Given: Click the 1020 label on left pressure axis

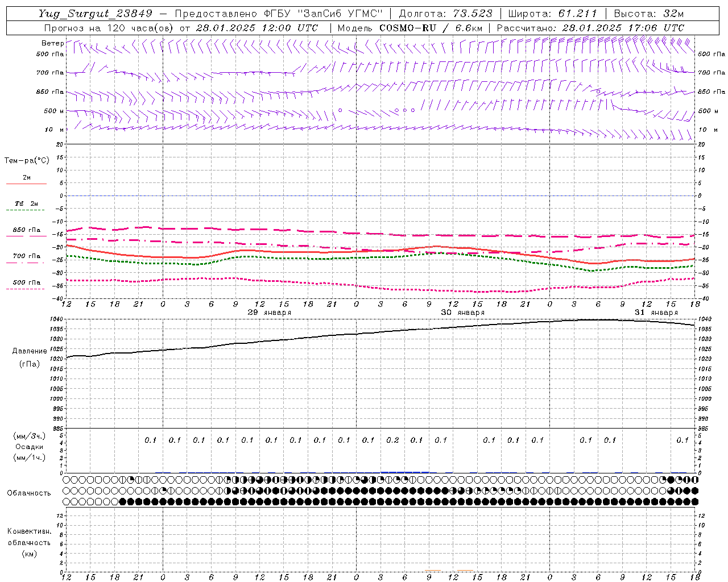Looking at the screenshot, I should point(57,359).
